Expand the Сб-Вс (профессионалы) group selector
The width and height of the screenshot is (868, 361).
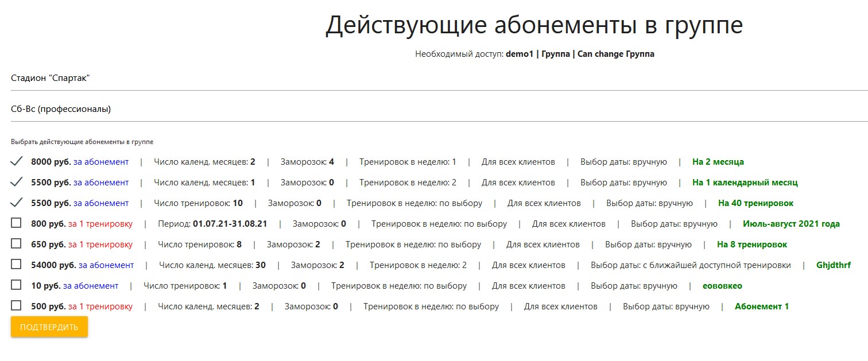point(439,110)
